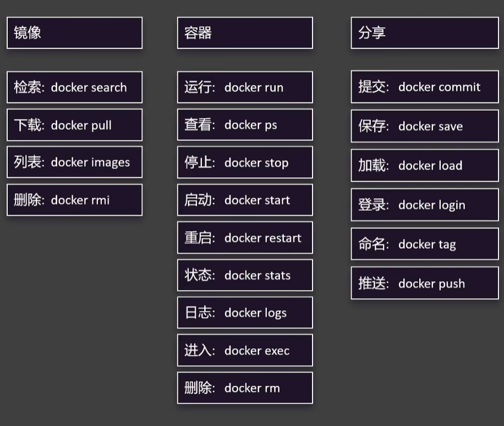Choose the 登录: docker login box
Screen dimensions: 504x426
(x=425, y=205)
